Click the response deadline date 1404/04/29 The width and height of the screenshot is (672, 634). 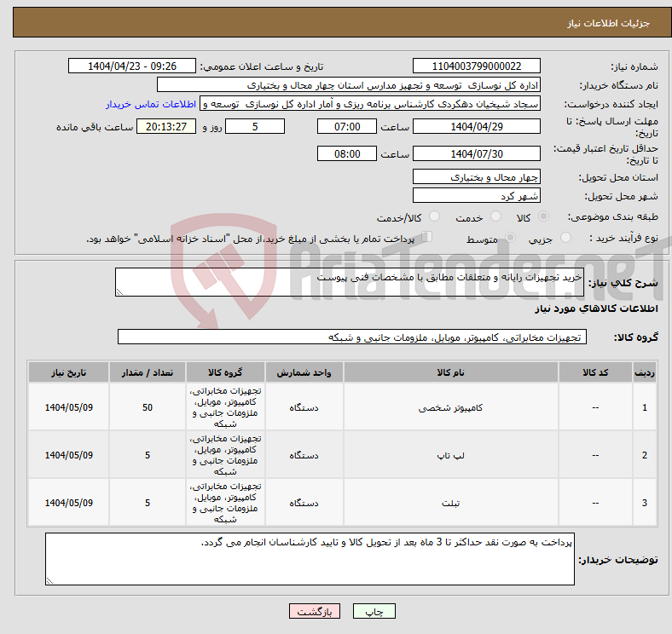tap(477, 126)
